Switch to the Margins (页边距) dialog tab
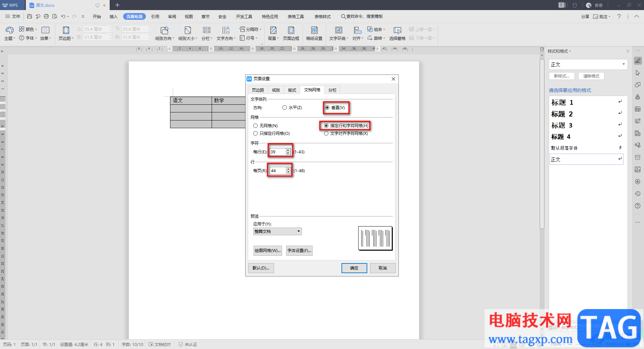The width and height of the screenshot is (644, 349). [258, 90]
